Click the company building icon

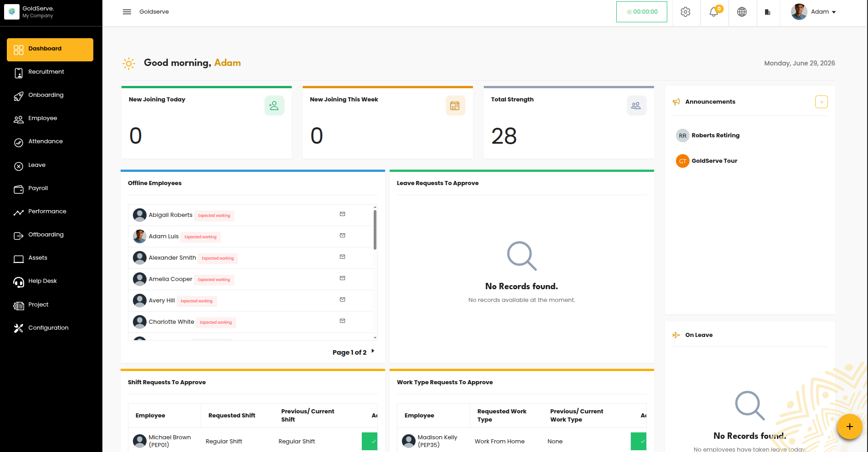[x=767, y=12]
